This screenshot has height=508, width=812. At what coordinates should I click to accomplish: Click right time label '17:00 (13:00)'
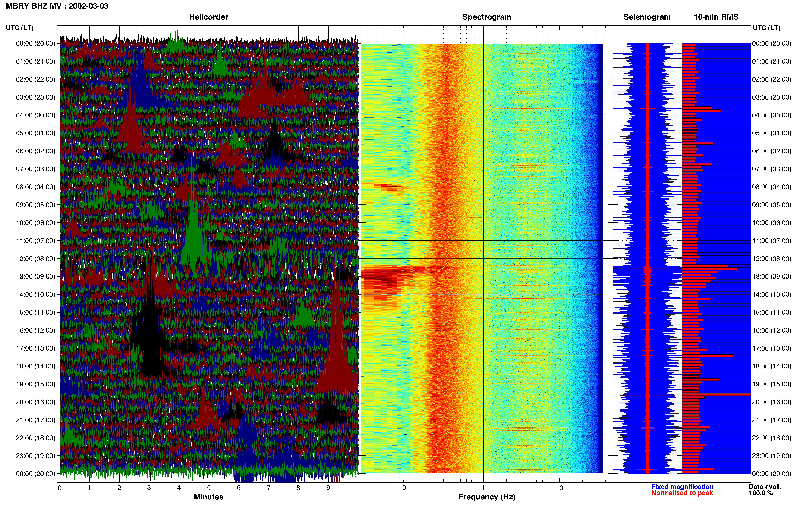pos(772,348)
